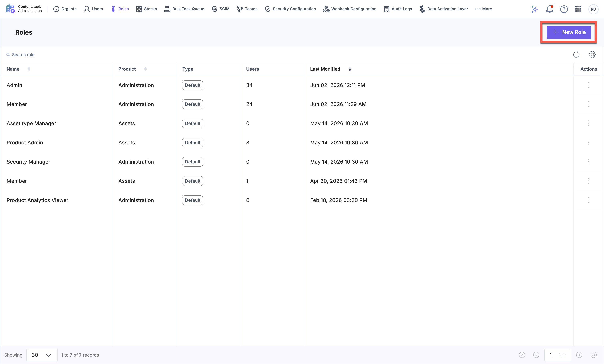
Task: Open actions menu for Asset type Manager
Action: point(589,123)
